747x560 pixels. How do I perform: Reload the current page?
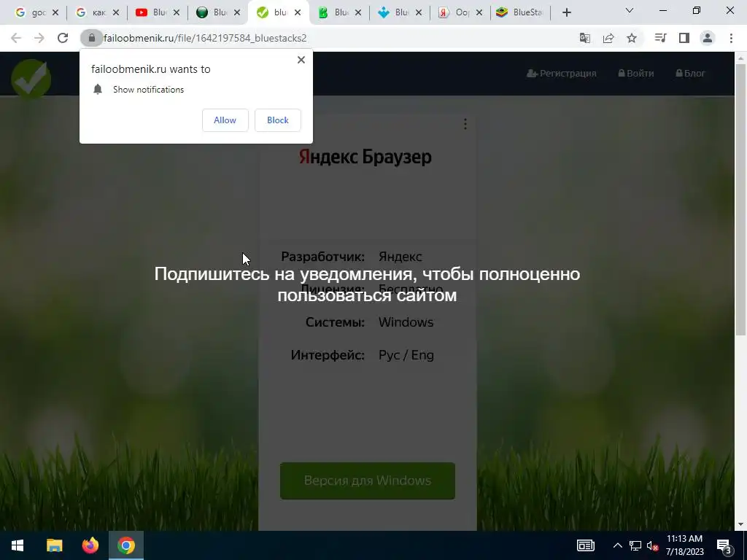(x=63, y=38)
